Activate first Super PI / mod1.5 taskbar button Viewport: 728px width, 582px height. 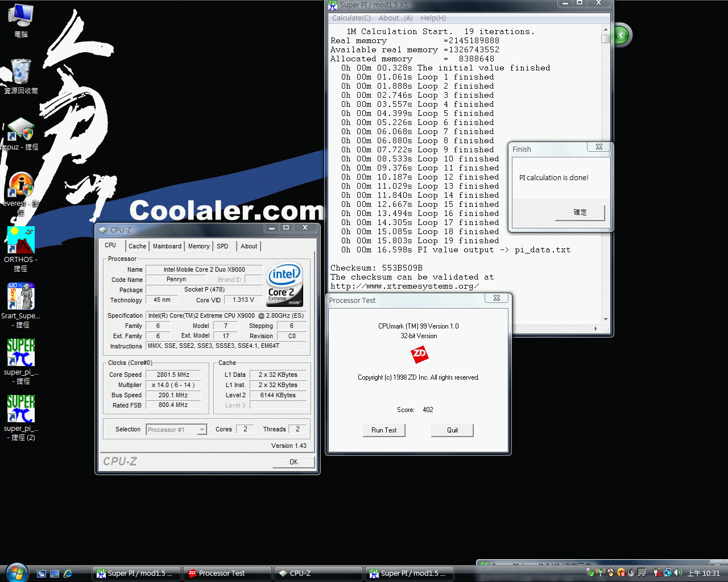click(x=136, y=573)
